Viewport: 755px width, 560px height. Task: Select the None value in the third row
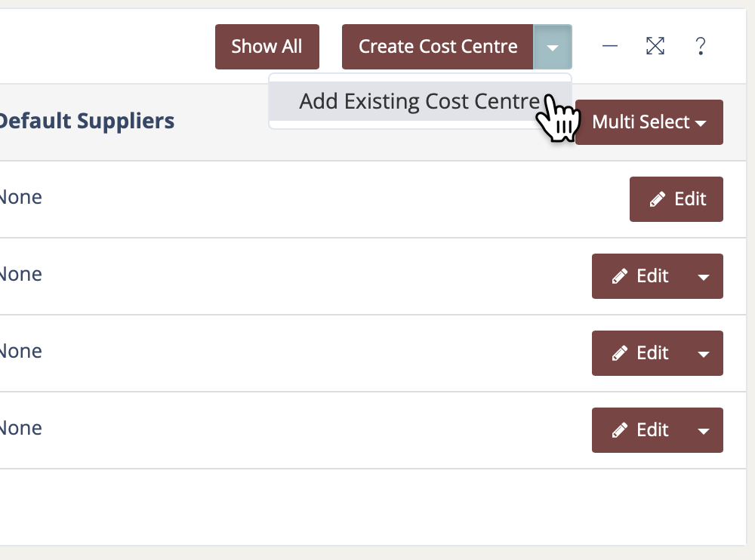click(20, 352)
